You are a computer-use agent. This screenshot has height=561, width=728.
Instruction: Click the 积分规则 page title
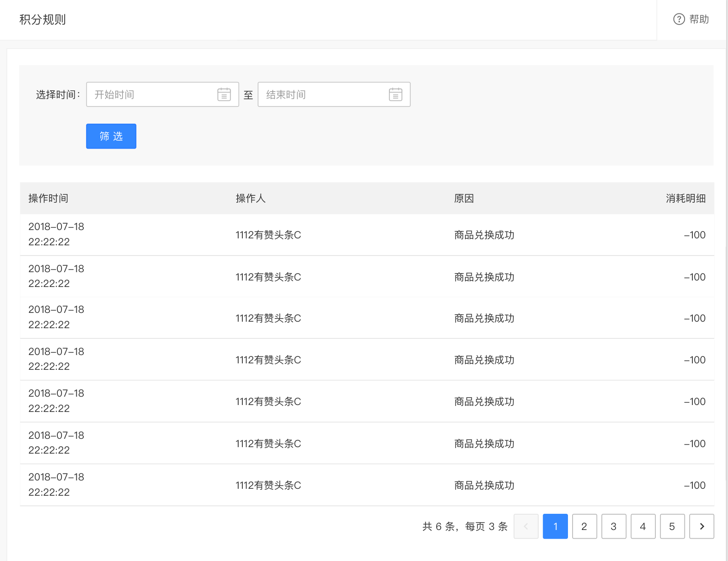(x=43, y=19)
